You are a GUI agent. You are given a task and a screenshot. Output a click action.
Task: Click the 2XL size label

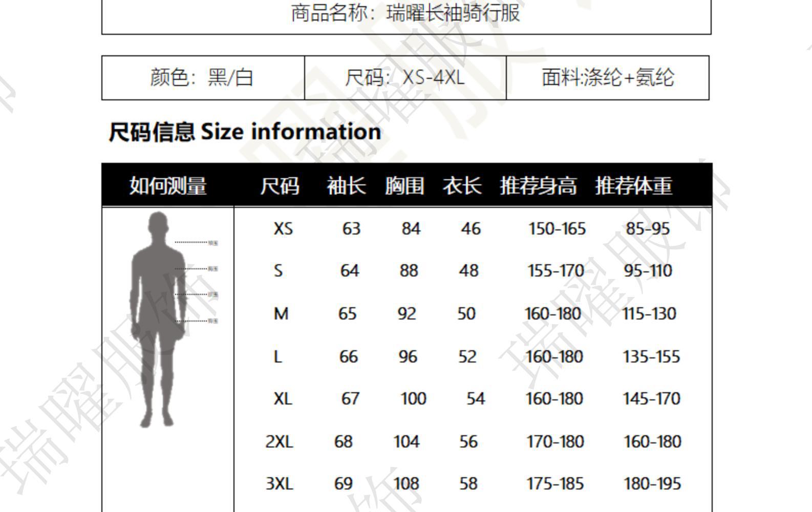coord(279,441)
